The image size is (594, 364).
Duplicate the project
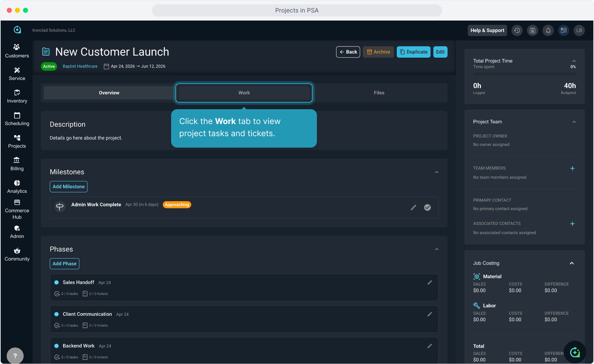413,52
